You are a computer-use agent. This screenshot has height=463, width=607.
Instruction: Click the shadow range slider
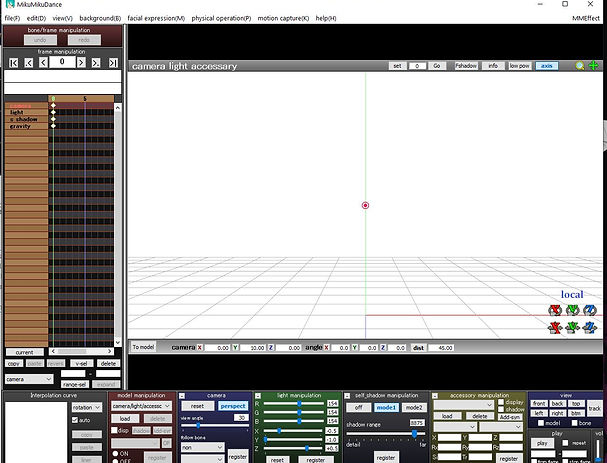(386, 434)
